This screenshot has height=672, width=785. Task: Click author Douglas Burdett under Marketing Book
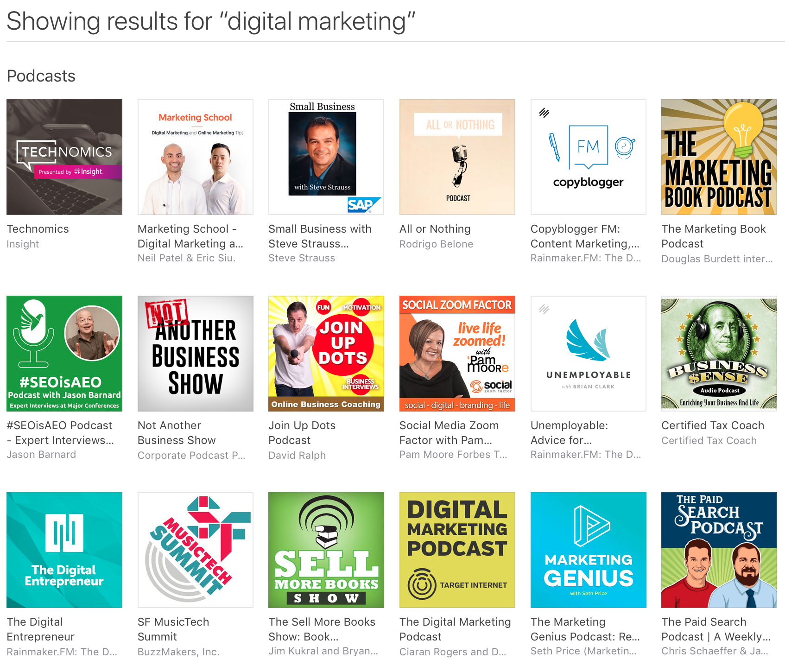[x=717, y=259]
